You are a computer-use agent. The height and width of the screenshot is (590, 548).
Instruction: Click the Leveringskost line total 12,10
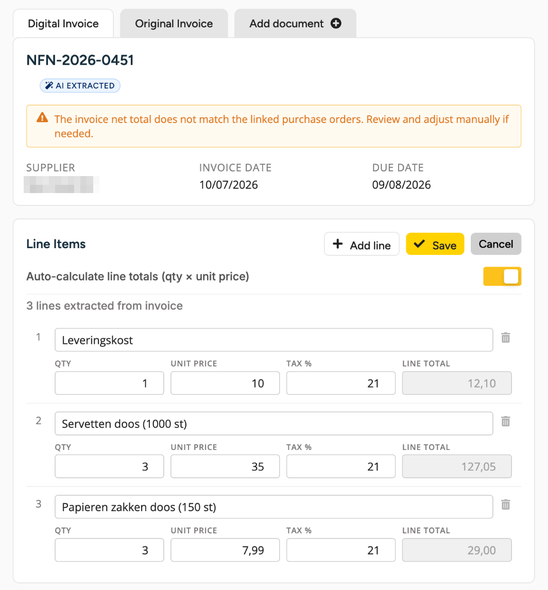coord(457,383)
